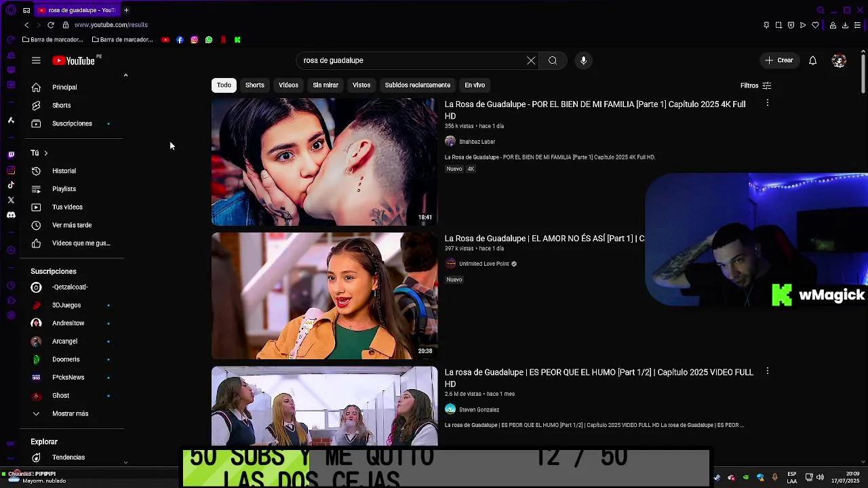868x488 pixels.
Task: Open WhatsApp bookmark in bookmarks bar
Action: click(209, 40)
